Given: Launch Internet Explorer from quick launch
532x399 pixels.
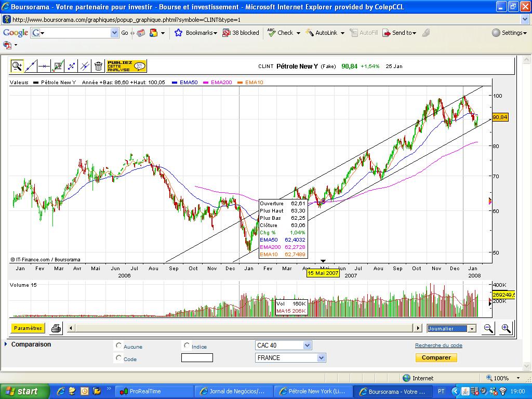Looking at the screenshot, I should [61, 392].
